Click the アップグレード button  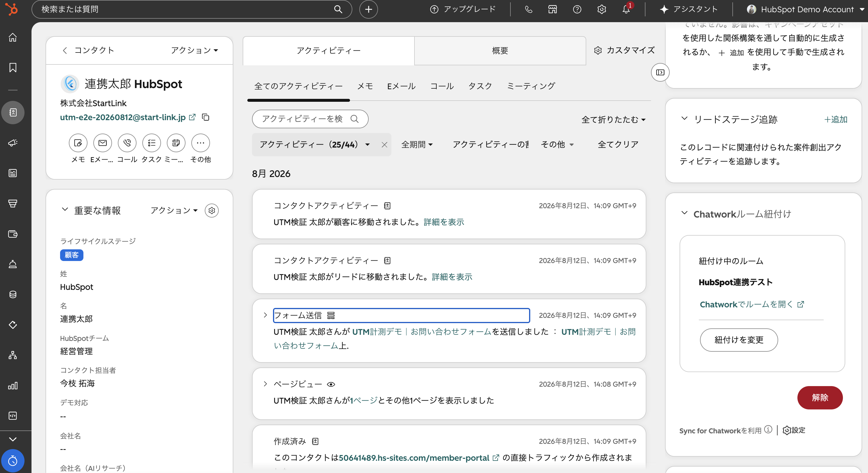click(x=463, y=9)
